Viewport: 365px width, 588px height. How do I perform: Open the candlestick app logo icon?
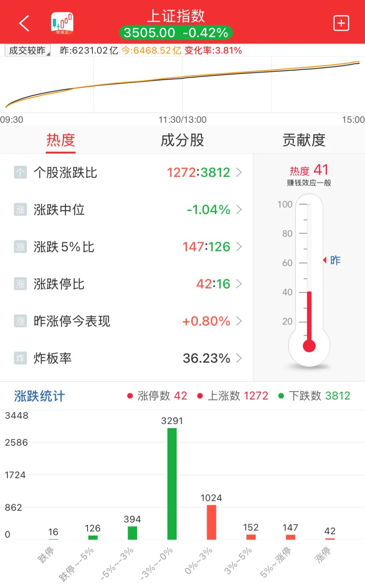(x=62, y=23)
